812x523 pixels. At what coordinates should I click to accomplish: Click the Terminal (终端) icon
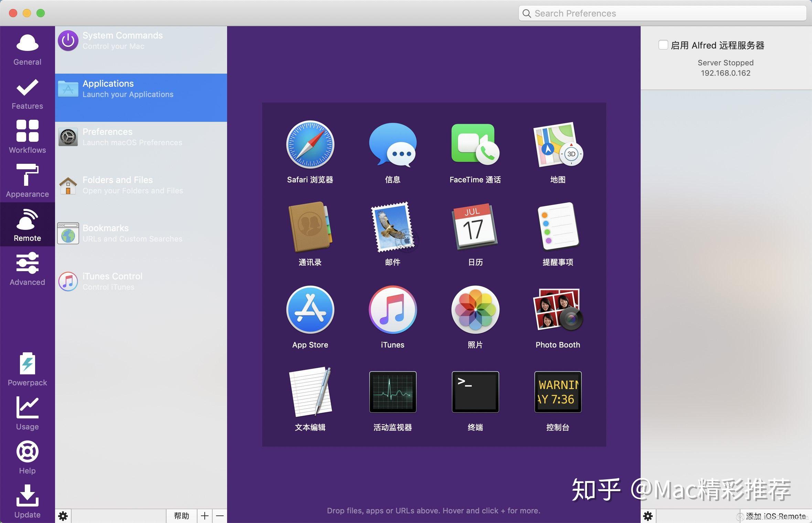(x=475, y=392)
